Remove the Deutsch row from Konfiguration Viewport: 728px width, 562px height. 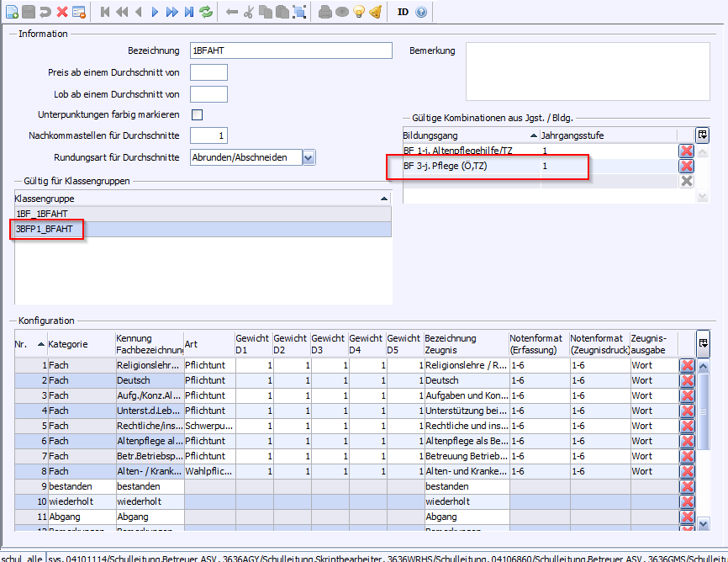687,380
